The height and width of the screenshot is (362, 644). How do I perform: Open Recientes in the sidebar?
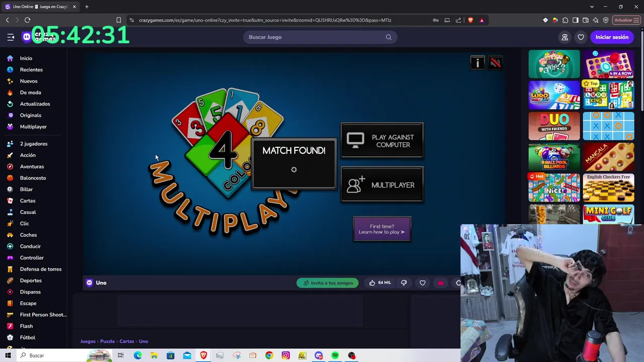pos(31,70)
